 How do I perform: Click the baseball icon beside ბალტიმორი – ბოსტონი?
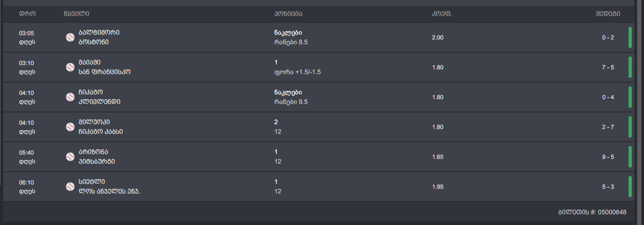[70, 37]
